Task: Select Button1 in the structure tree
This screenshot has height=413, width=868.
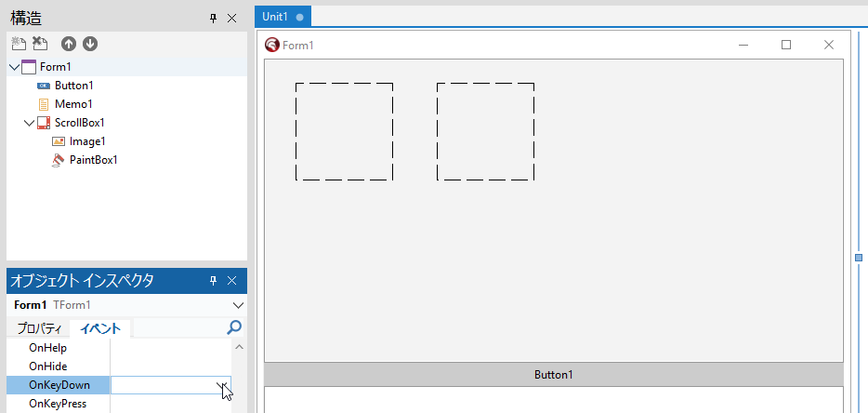Action: (73, 86)
